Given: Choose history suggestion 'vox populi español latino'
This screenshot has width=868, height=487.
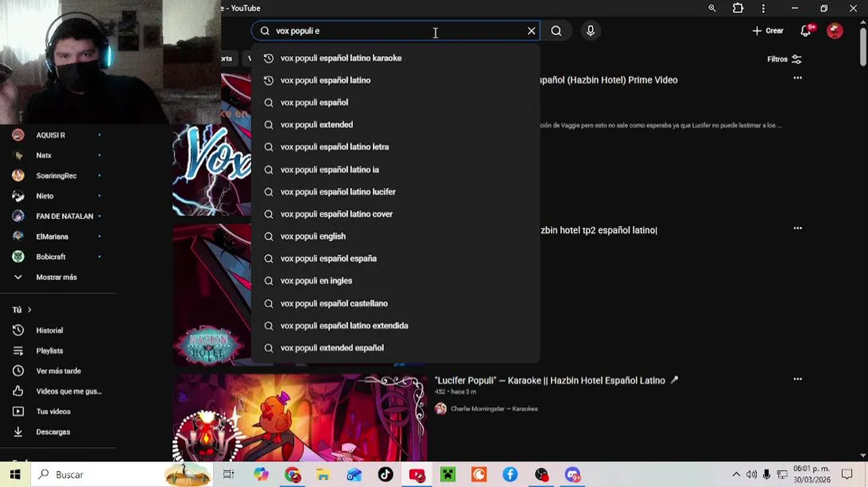Looking at the screenshot, I should click(x=396, y=80).
